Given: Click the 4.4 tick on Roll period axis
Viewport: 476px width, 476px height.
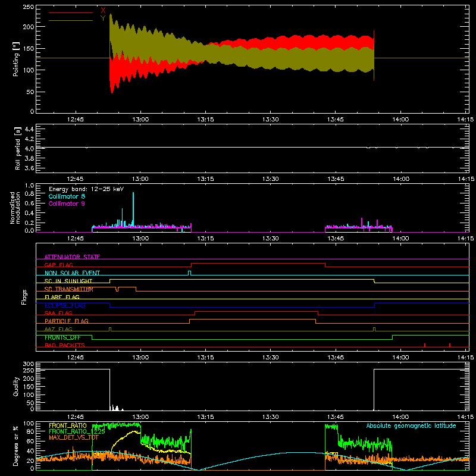Looking at the screenshot, I should pos(29,129).
